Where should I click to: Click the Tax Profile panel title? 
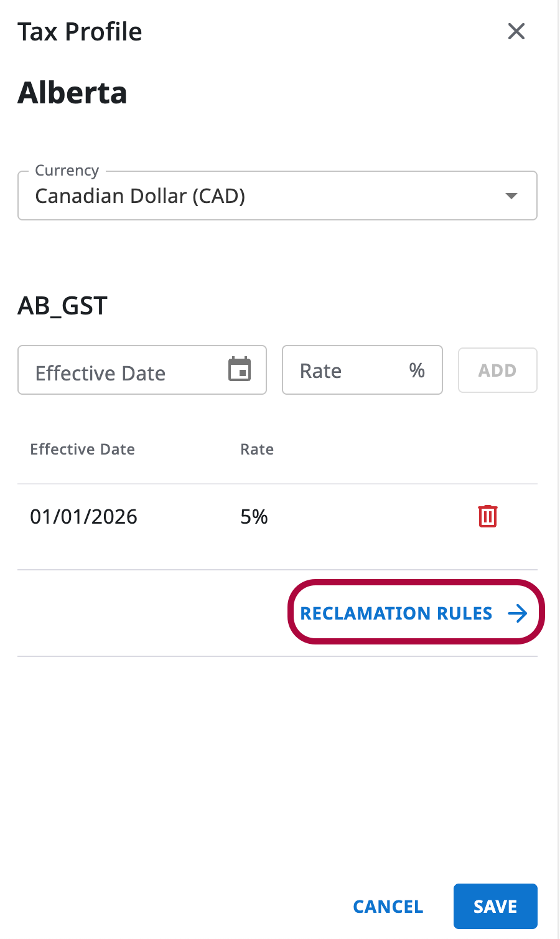80,32
